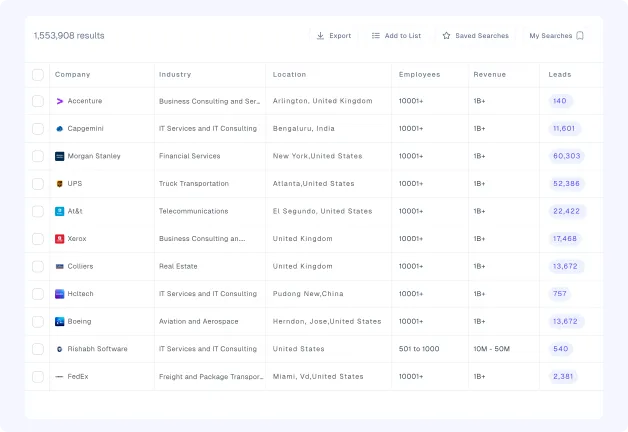The width and height of the screenshot is (628, 432).
Task: Open Accenture's 140 leads badge
Action: pos(560,101)
